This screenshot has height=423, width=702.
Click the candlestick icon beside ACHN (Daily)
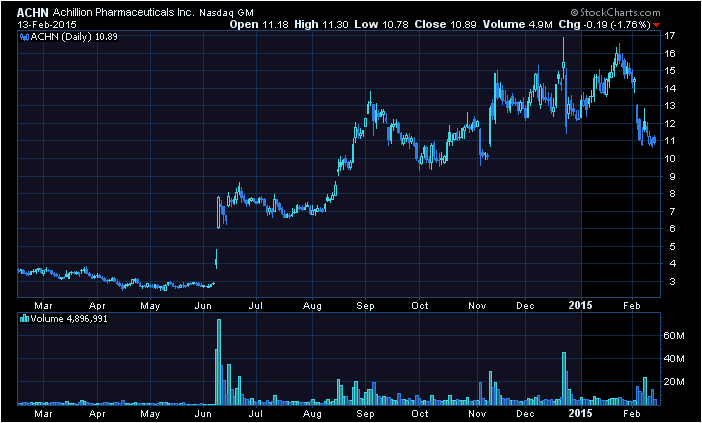[25, 37]
